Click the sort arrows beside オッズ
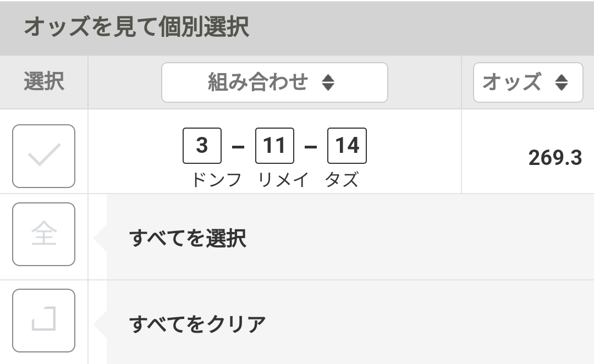 point(561,82)
